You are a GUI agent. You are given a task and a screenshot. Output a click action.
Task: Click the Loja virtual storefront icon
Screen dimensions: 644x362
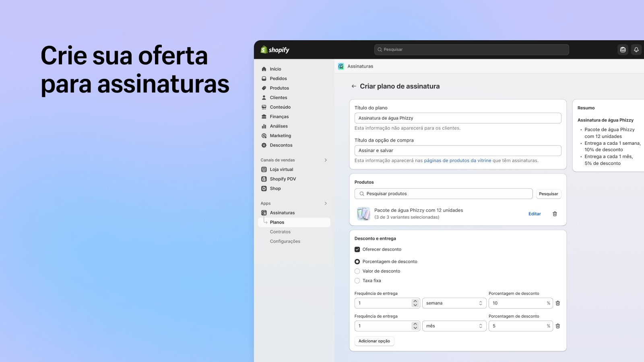264,170
